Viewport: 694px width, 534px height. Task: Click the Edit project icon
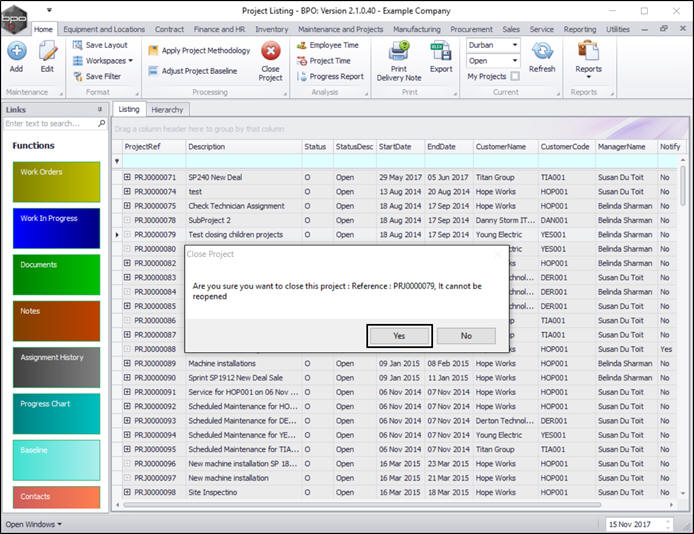(x=47, y=53)
